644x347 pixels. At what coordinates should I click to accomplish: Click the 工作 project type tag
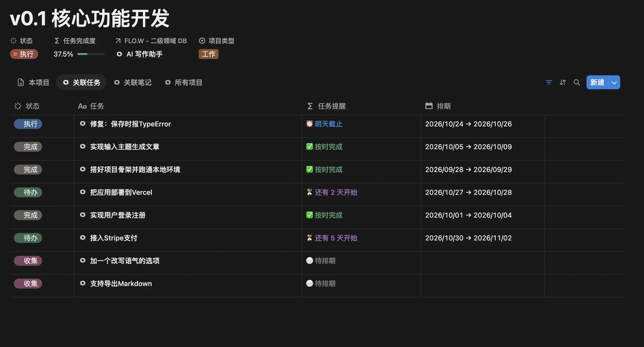[x=208, y=54]
